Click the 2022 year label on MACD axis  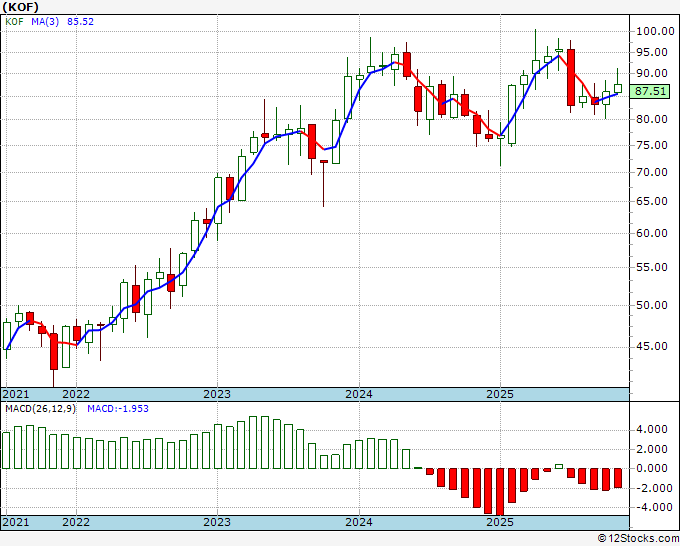pos(76,522)
